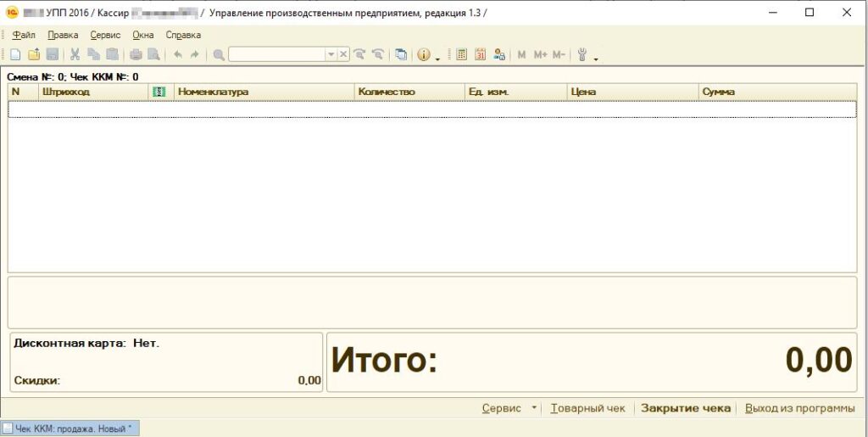Click the Print toolbar icon
Image resolution: width=868 pixels, height=437 pixels.
click(x=136, y=54)
